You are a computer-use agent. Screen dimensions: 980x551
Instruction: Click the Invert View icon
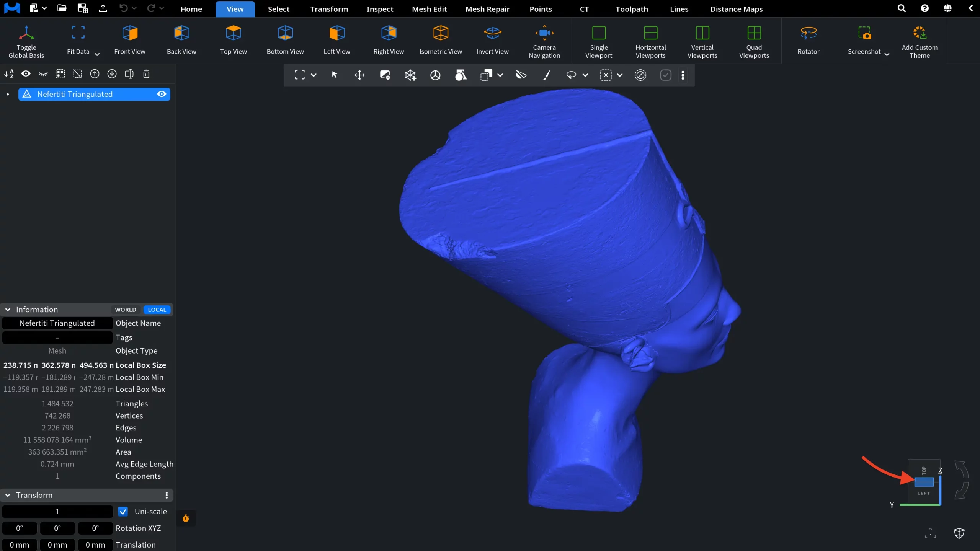click(493, 33)
